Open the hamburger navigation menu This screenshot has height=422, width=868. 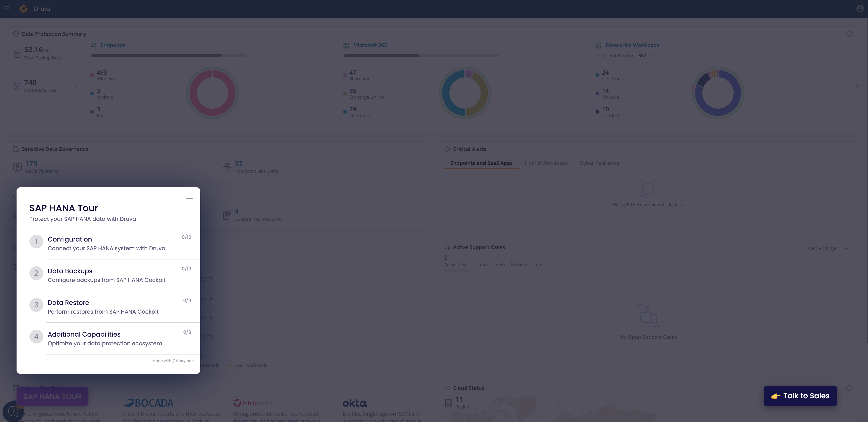[7, 9]
